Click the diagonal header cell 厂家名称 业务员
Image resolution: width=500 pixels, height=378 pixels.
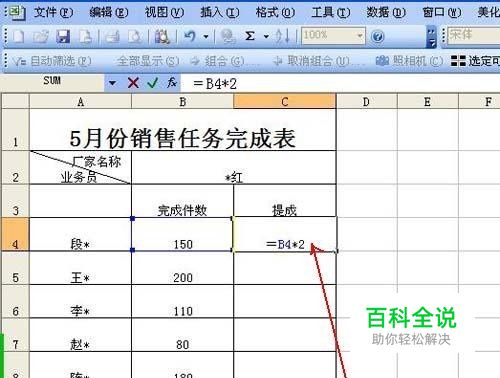[80, 167]
